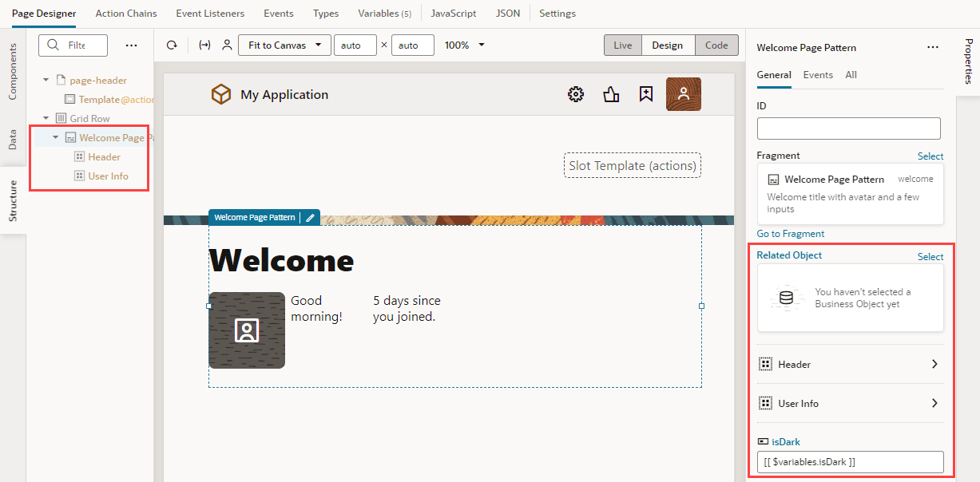Switch the preview to Live mode
980x482 pixels.
coord(622,45)
